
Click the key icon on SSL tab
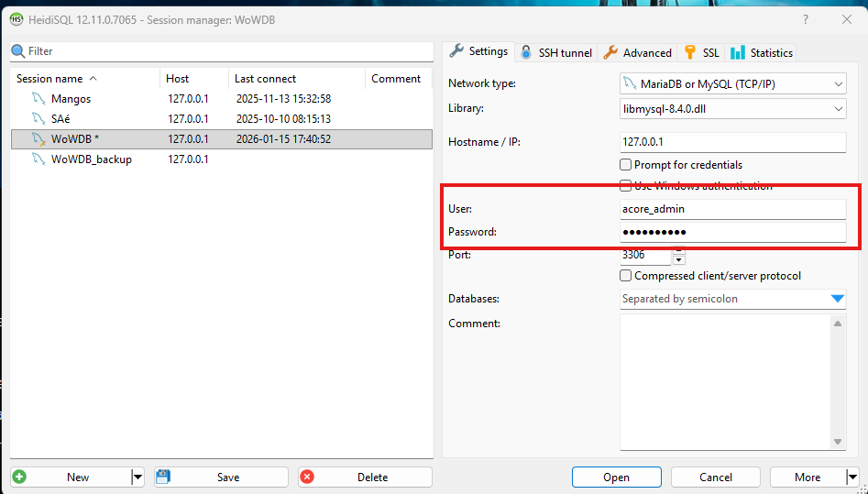click(690, 52)
